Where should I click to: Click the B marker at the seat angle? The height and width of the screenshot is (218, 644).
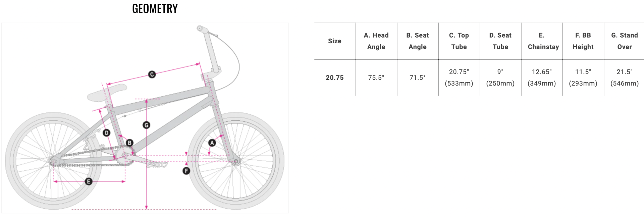pos(129,143)
